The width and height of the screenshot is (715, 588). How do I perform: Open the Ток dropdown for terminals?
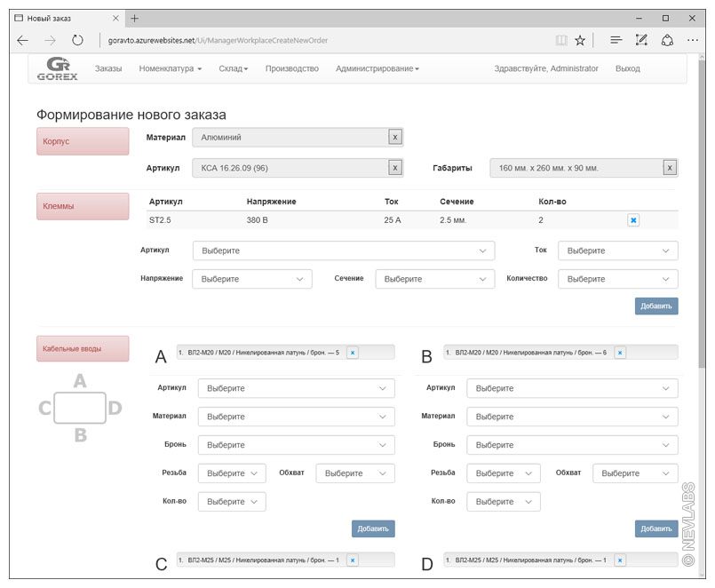point(617,250)
